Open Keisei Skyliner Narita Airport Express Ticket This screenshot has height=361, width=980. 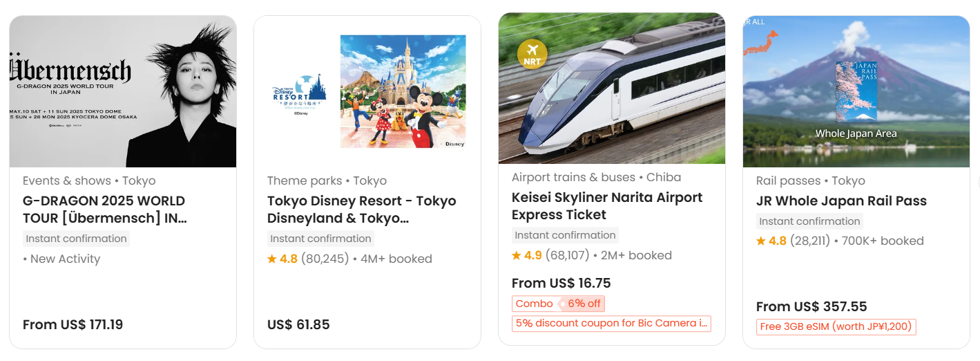pos(606,206)
